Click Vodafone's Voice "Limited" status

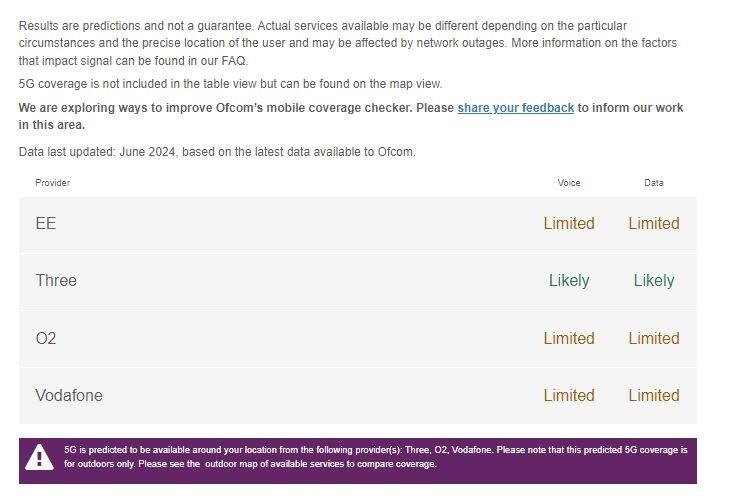[569, 396]
